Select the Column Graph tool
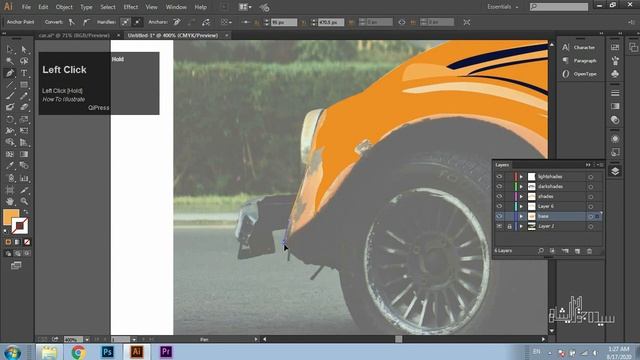Screen dimensions: 640x360 [24, 178]
